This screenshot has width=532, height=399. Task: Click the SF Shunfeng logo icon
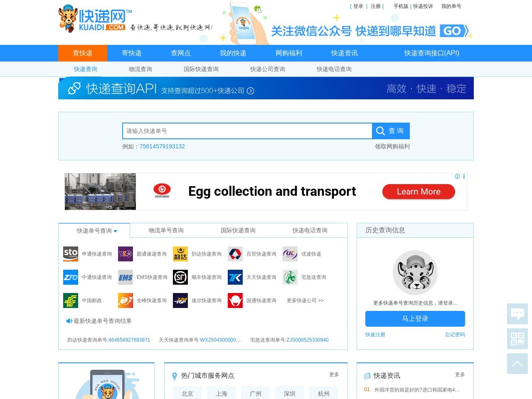coord(180,277)
